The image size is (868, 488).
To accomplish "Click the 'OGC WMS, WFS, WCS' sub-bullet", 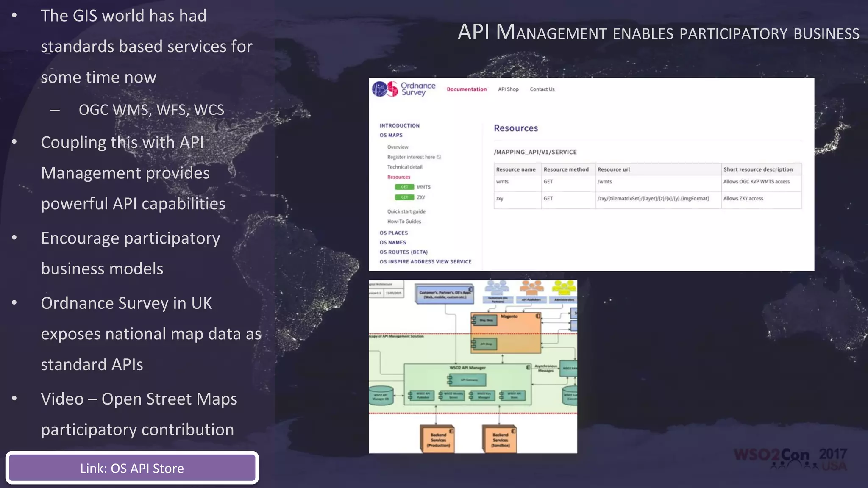I will tap(151, 110).
